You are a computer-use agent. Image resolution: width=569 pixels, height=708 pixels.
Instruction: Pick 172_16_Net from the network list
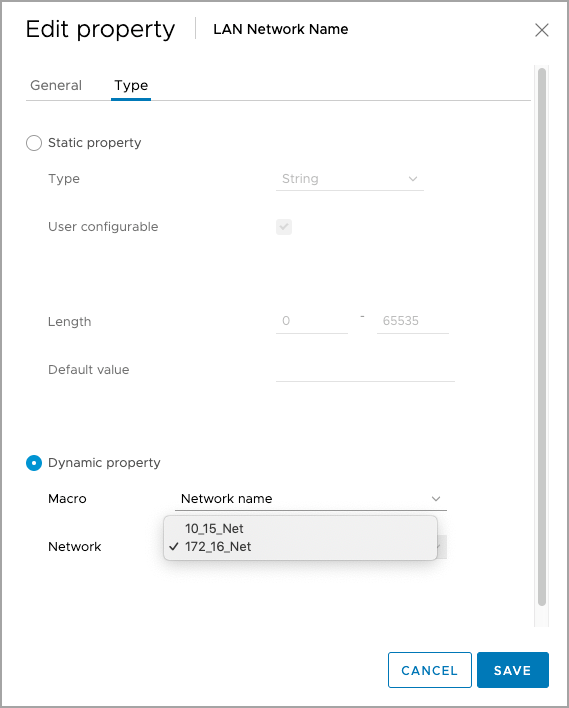(x=300, y=547)
